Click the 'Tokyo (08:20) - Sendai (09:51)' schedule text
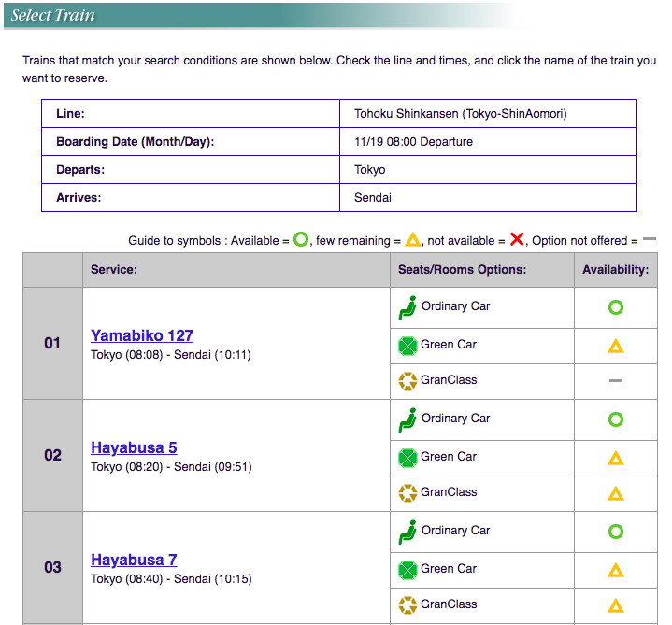The image size is (672, 625). pos(171,467)
